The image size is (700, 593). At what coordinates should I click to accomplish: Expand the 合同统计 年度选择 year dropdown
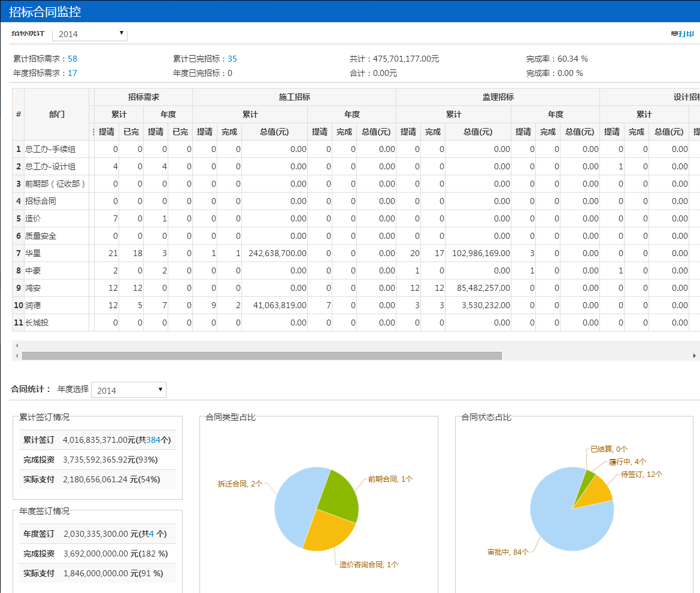pyautogui.click(x=128, y=390)
